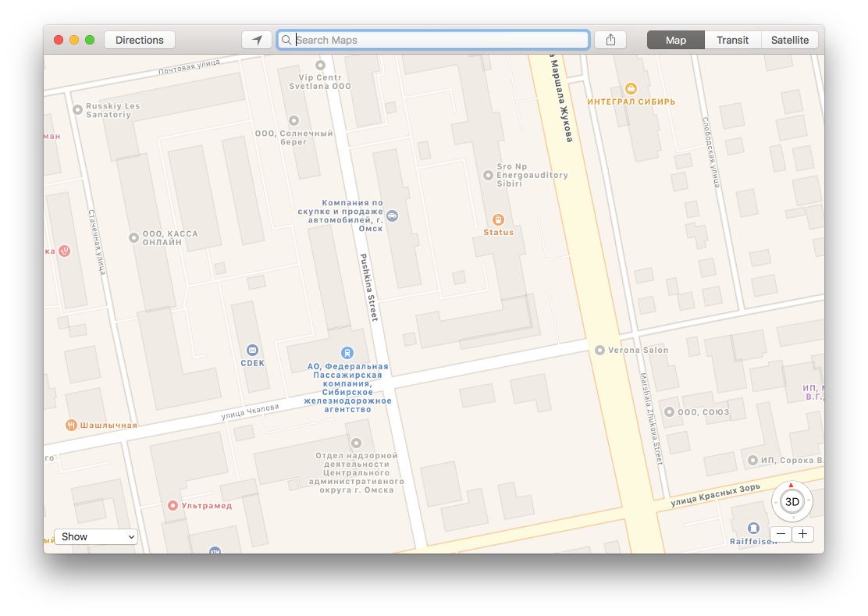Viewport: 868px width, 616px height.
Task: Focus the Search Maps field
Action: 433,40
